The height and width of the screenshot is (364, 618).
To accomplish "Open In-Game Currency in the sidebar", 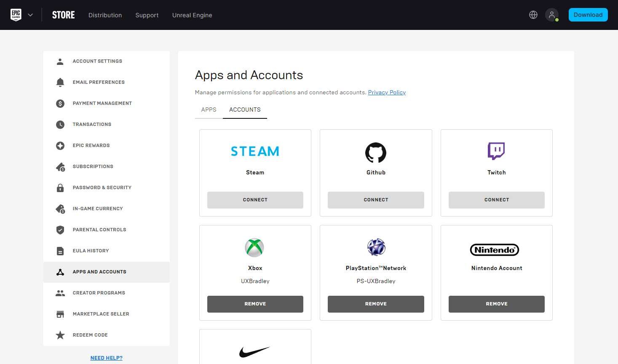I will pos(107,209).
